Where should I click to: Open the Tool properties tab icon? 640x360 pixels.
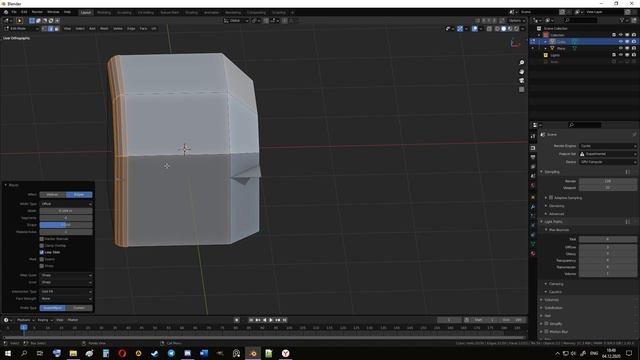tap(533, 136)
